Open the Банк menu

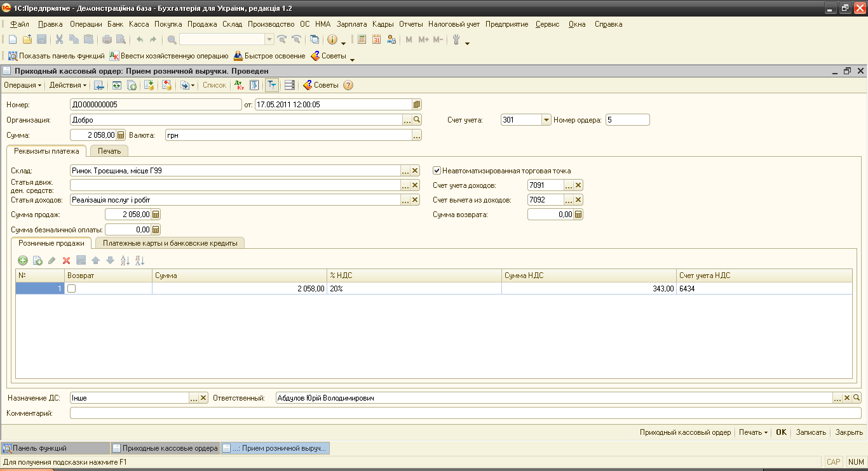point(116,24)
